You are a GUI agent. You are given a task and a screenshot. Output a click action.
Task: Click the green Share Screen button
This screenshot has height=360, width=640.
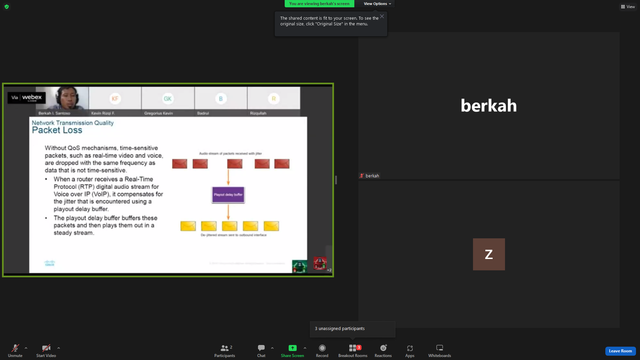click(292, 350)
